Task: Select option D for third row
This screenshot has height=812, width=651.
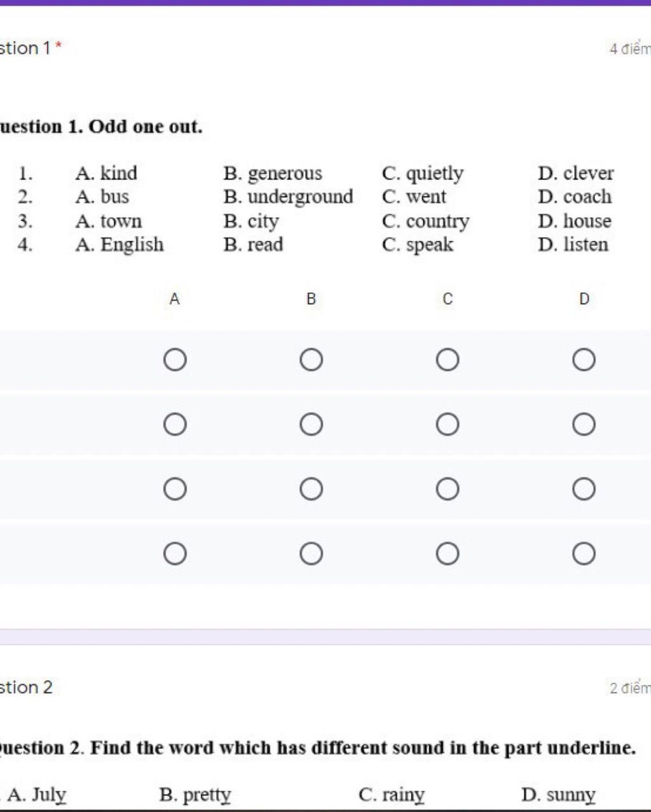Action: (584, 489)
